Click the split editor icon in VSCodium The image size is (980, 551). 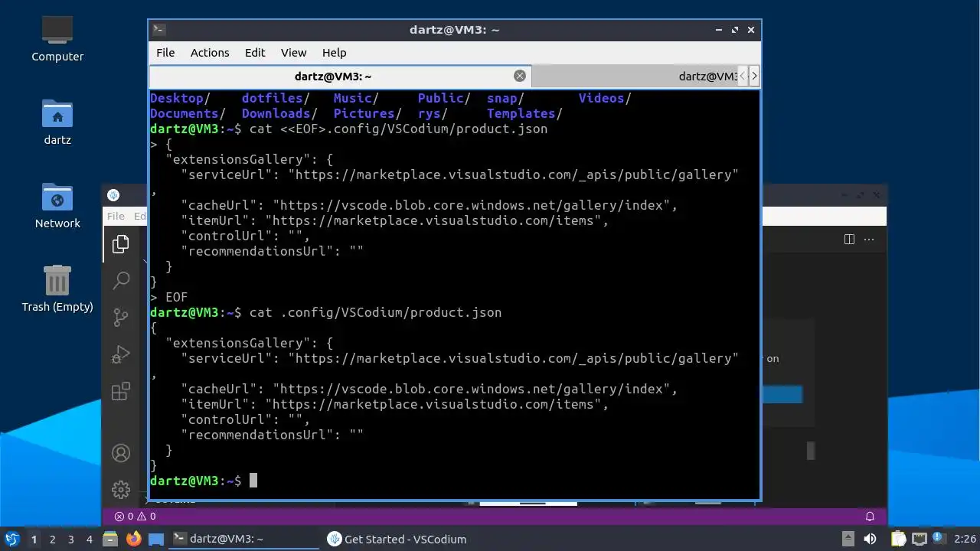click(849, 240)
